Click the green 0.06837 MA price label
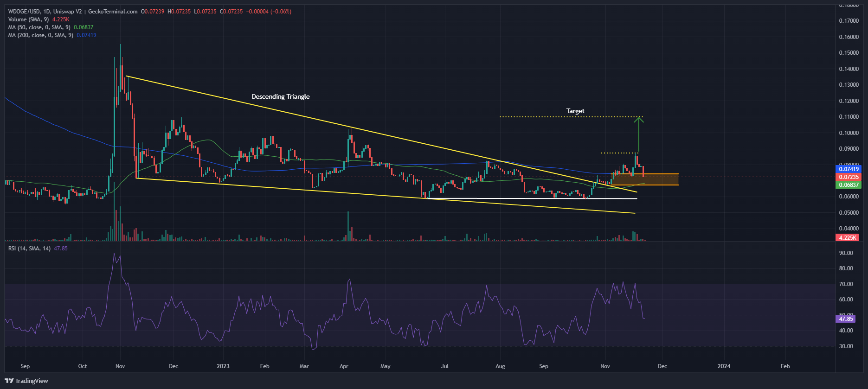Image resolution: width=868 pixels, height=389 pixels. pyautogui.click(x=849, y=185)
